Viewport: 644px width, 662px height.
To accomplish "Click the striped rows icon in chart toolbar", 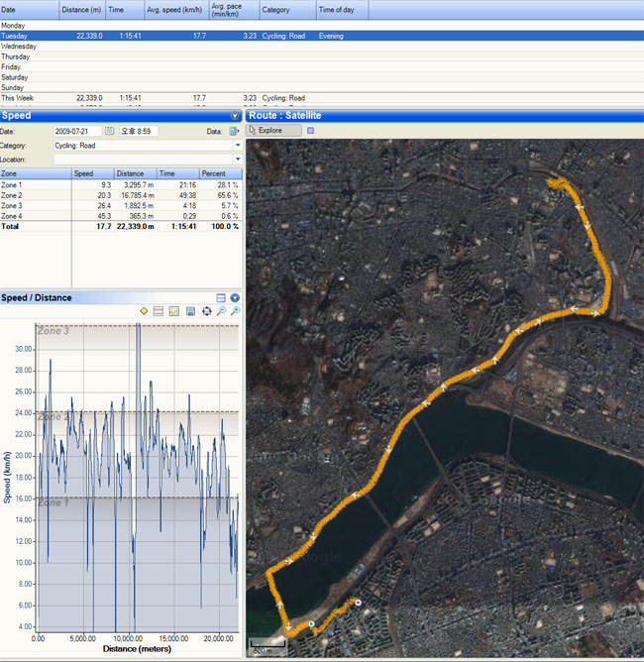I will 159,311.
